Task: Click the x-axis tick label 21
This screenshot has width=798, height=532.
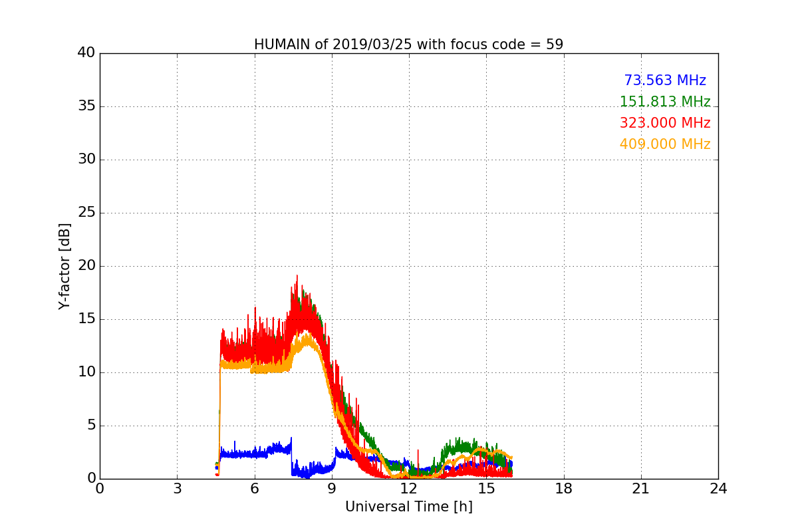Action: [x=641, y=489]
